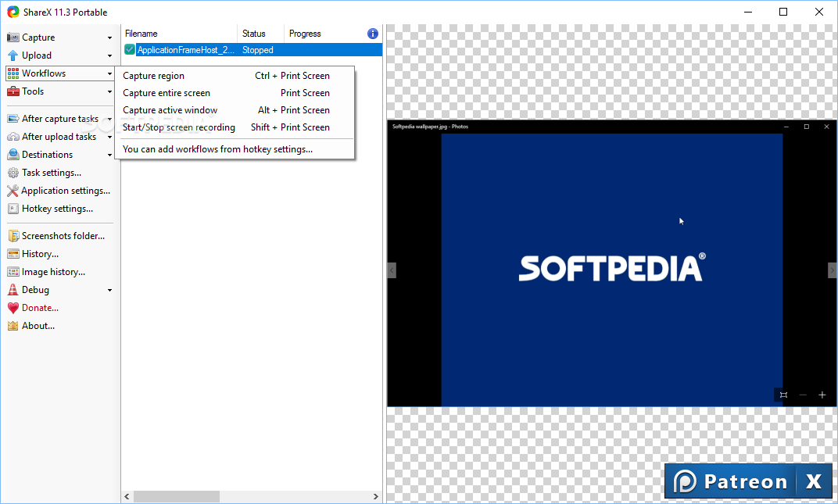This screenshot has height=504, width=838.
Task: Click the Tools toolbox icon
Action: pyautogui.click(x=13, y=91)
